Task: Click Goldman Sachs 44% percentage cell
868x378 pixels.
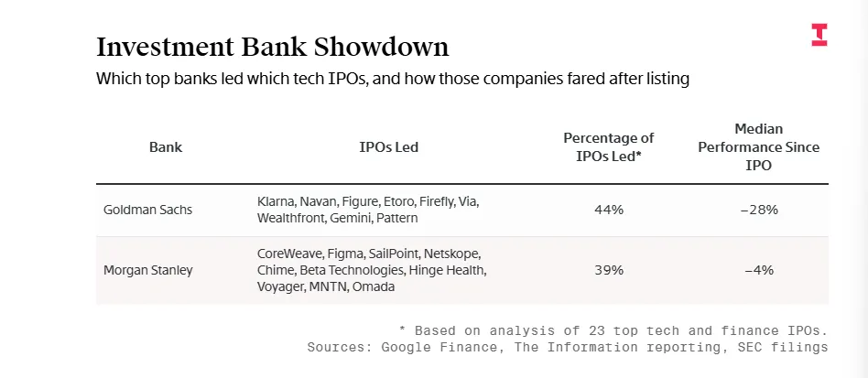Action: (609, 210)
